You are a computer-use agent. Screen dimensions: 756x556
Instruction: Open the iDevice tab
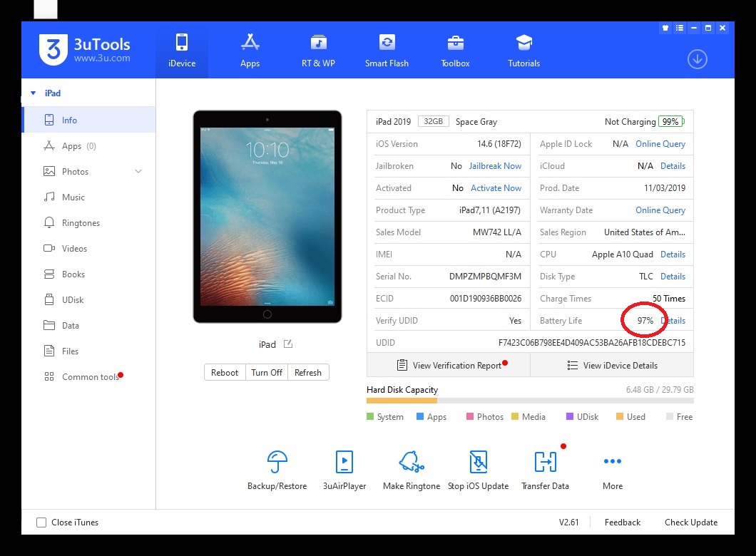click(x=182, y=50)
